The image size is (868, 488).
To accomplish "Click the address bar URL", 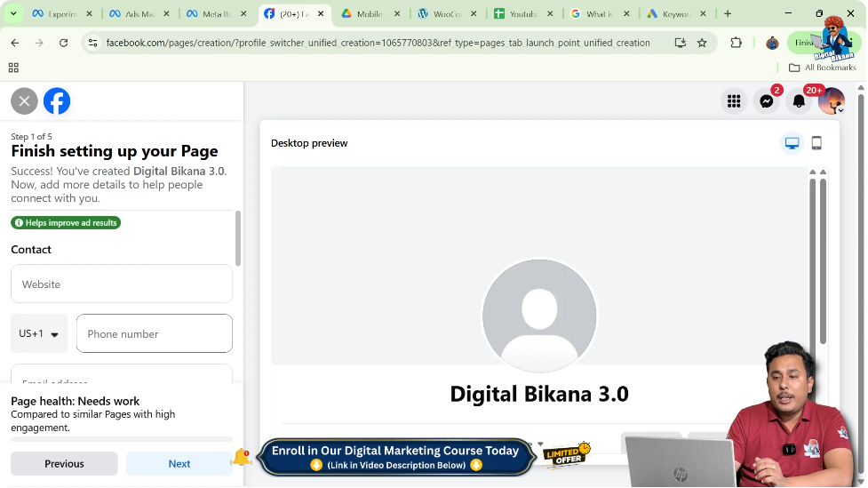I will click(378, 43).
